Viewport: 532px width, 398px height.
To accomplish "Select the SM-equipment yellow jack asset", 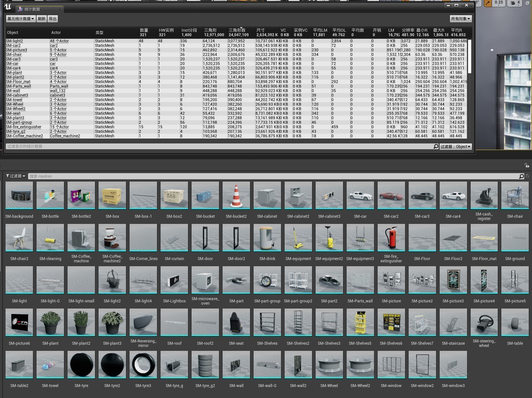I will (x=298, y=237).
